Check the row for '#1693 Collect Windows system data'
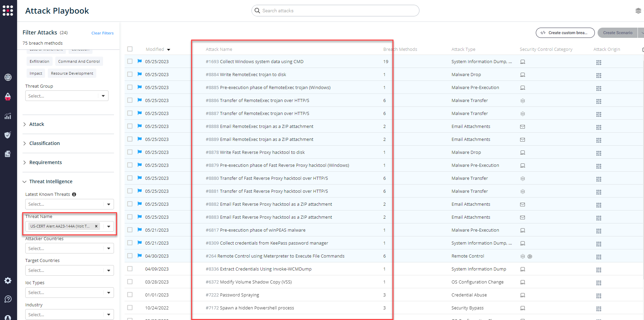The width and height of the screenshot is (644, 320). 130,61
